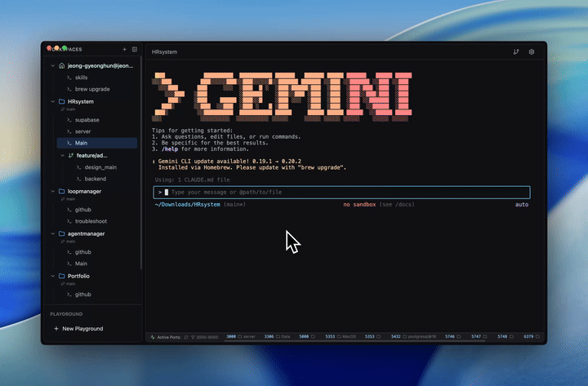Screen dimensions: 588x386
Task: Click the terminal icon of supabase row
Action: 69,120
